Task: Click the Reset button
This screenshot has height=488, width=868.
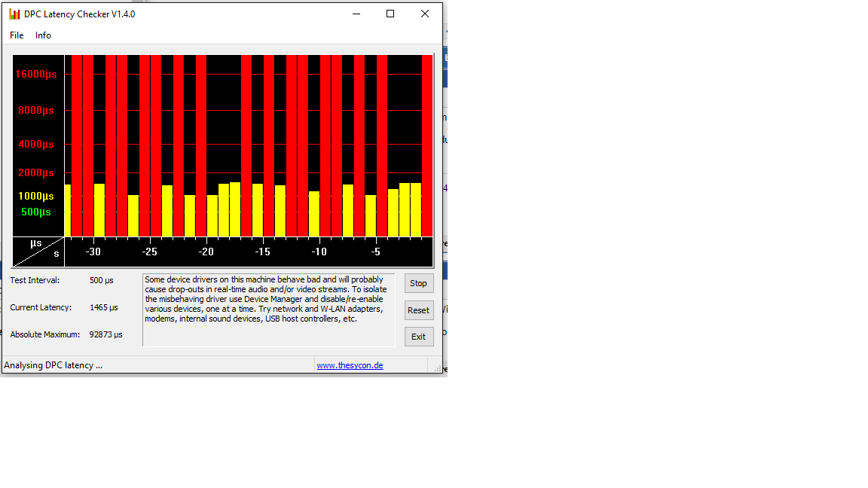Action: (418, 310)
